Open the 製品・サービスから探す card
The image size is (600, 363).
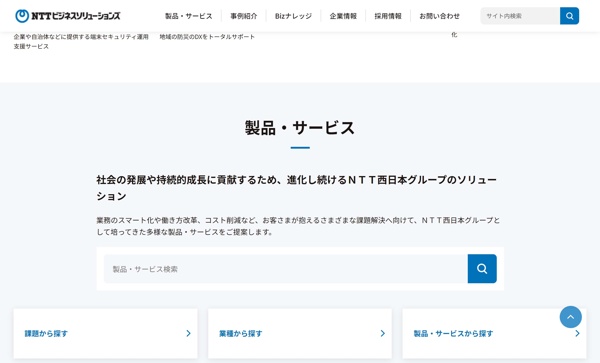click(x=494, y=334)
